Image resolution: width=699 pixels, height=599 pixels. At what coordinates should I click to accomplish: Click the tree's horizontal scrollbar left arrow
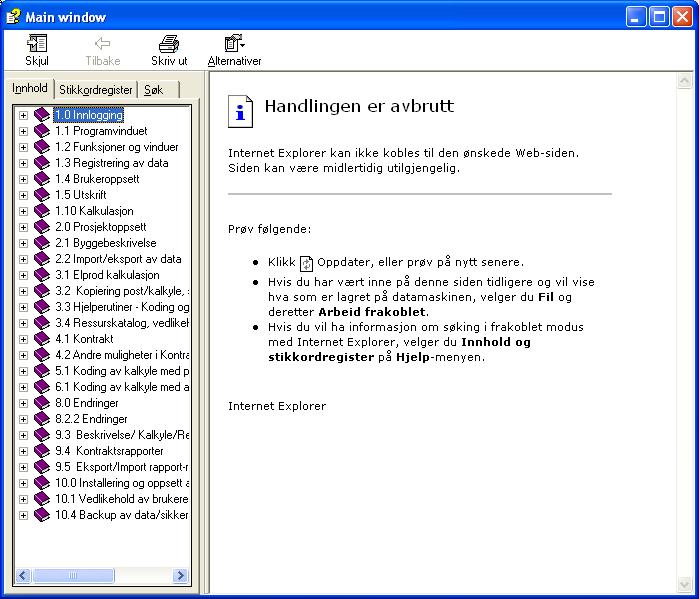coord(24,575)
